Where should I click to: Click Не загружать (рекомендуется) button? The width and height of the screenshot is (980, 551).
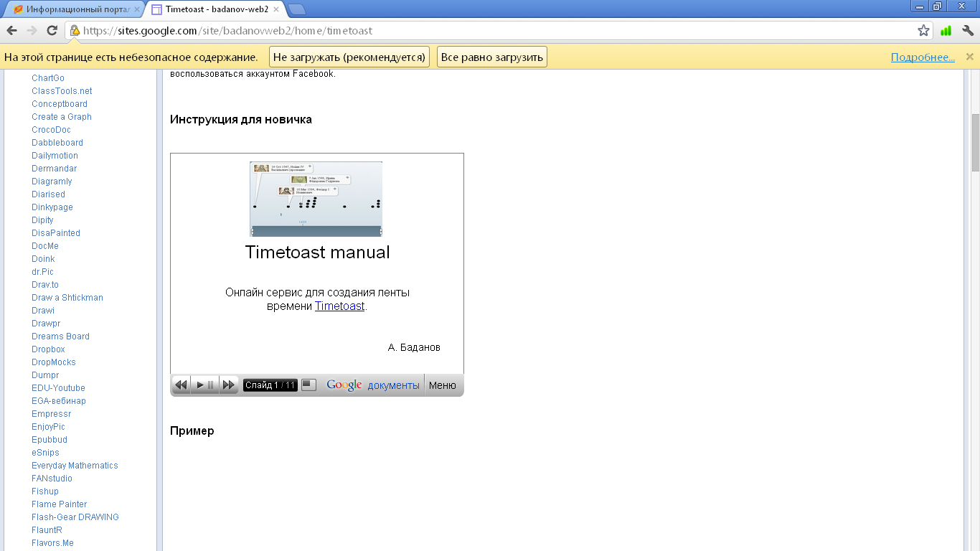349,57
